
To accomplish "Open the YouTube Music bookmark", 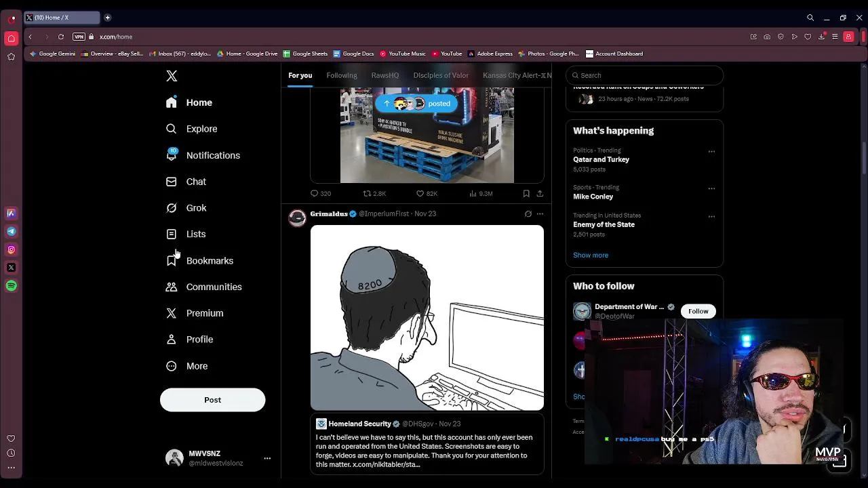I will (x=403, y=54).
